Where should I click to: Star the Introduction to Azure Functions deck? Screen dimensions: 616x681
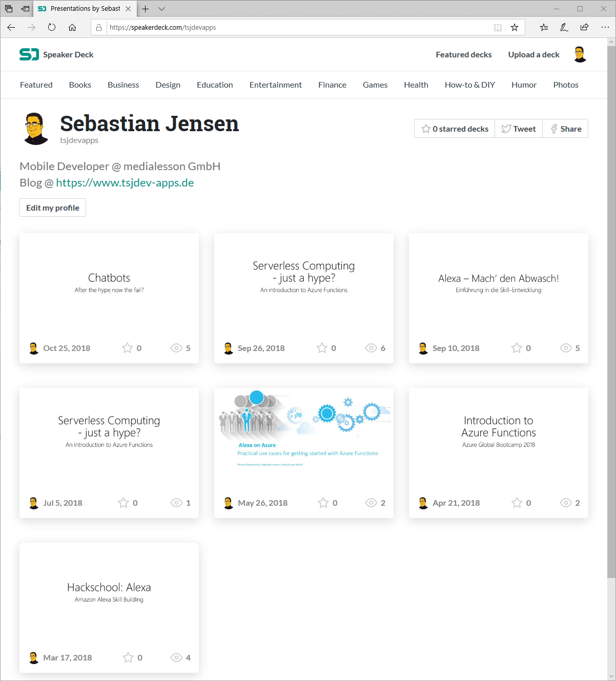(x=517, y=503)
